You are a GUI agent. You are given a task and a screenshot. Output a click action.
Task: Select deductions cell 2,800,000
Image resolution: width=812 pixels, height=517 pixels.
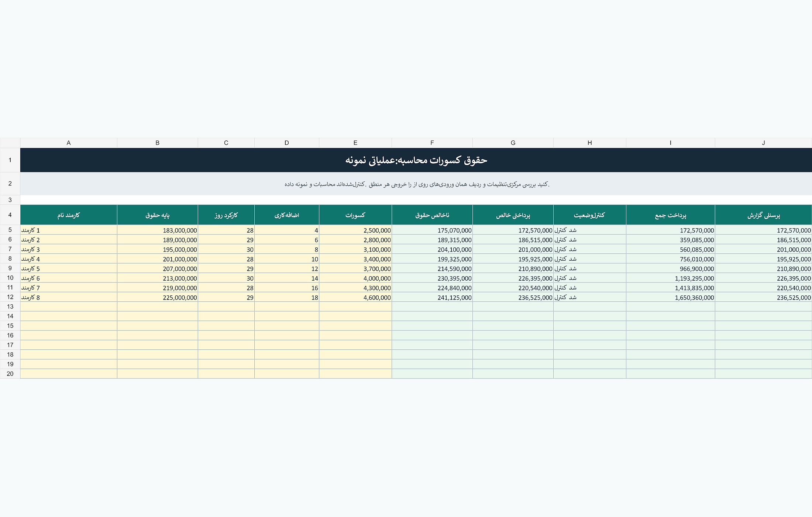pyautogui.click(x=355, y=240)
